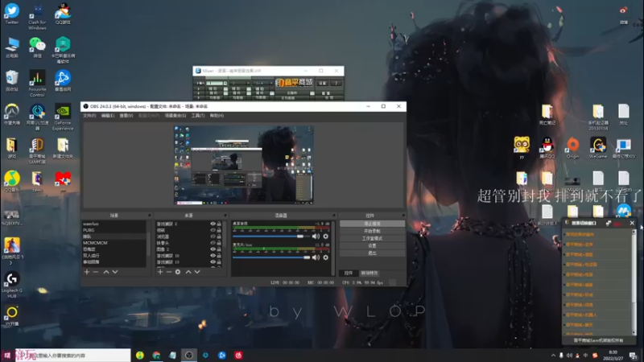Open the GeForce Experience desktop icon

[63, 117]
